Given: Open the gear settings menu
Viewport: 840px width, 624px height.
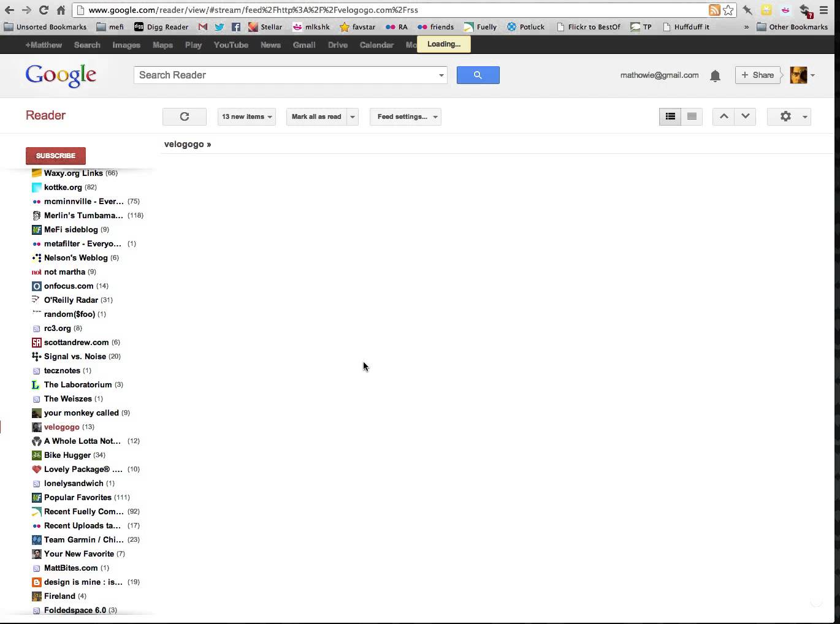Looking at the screenshot, I should pos(789,116).
